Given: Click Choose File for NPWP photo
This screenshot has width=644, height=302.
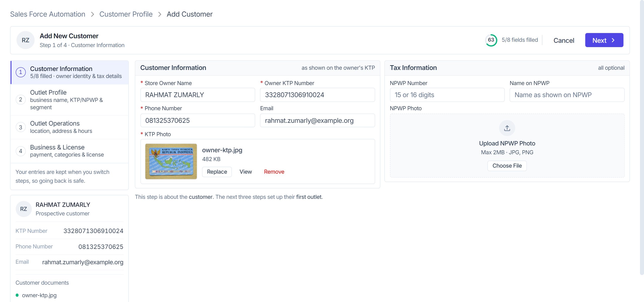Looking at the screenshot, I should point(507,166).
